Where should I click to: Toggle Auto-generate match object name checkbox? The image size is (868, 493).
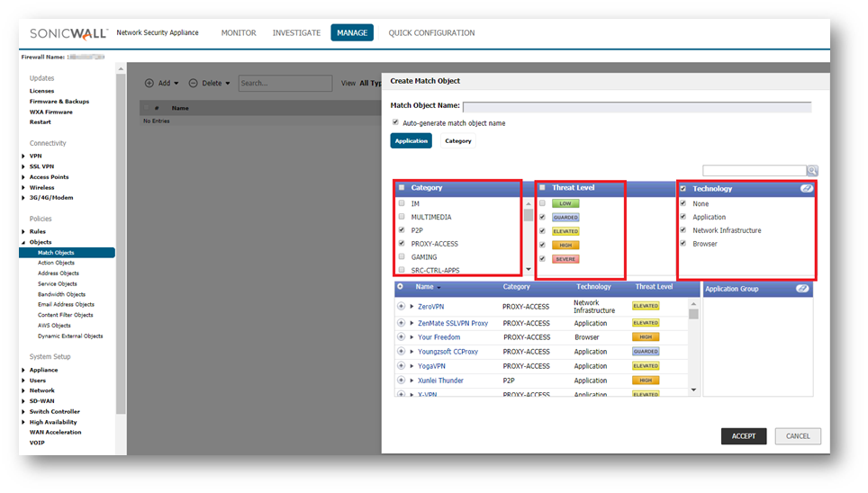395,122
